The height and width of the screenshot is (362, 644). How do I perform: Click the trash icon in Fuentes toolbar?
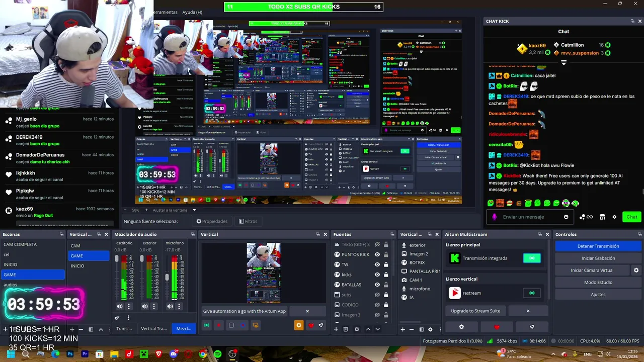[346, 329]
